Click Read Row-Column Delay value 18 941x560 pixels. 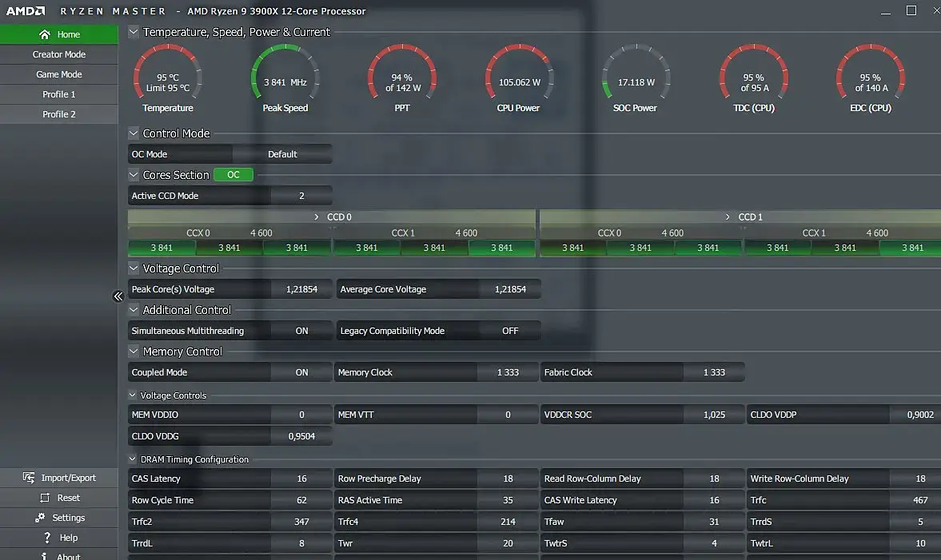click(x=714, y=479)
